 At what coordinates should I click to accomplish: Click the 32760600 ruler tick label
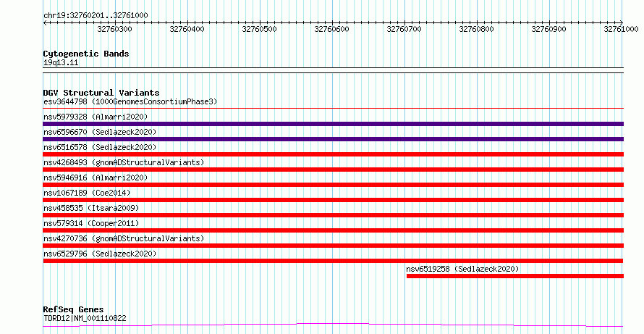click(332, 29)
